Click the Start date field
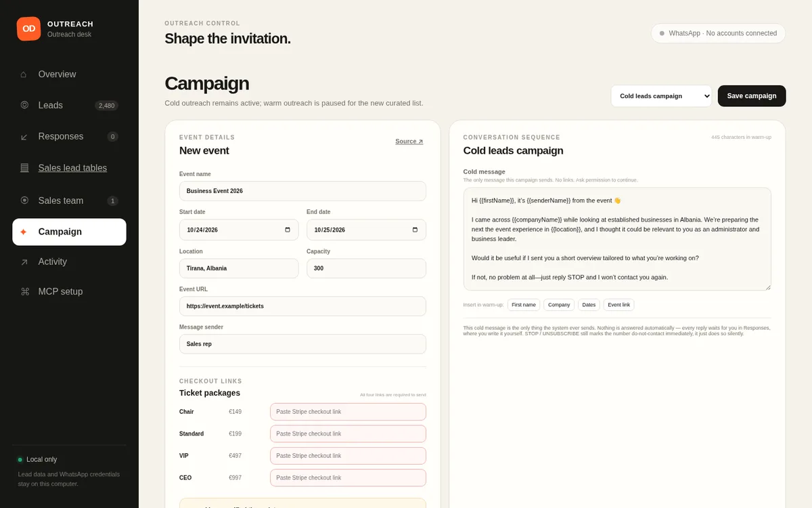 239,230
